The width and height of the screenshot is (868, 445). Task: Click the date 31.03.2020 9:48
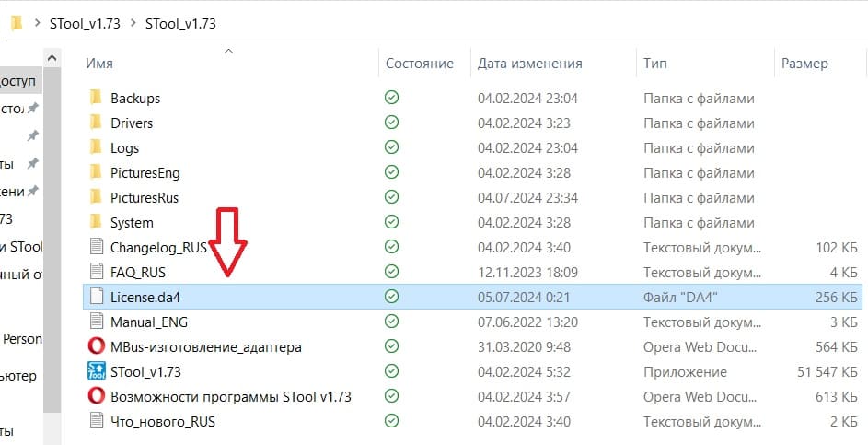[x=524, y=347]
